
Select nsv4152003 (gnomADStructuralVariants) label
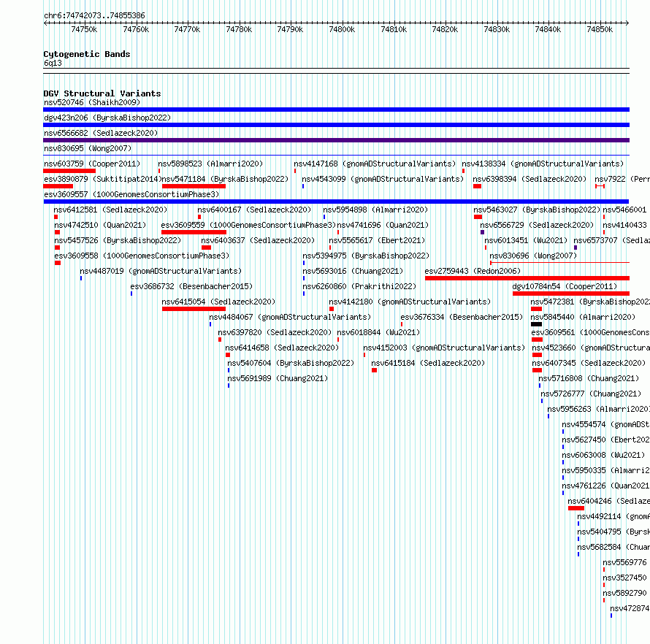point(444,348)
